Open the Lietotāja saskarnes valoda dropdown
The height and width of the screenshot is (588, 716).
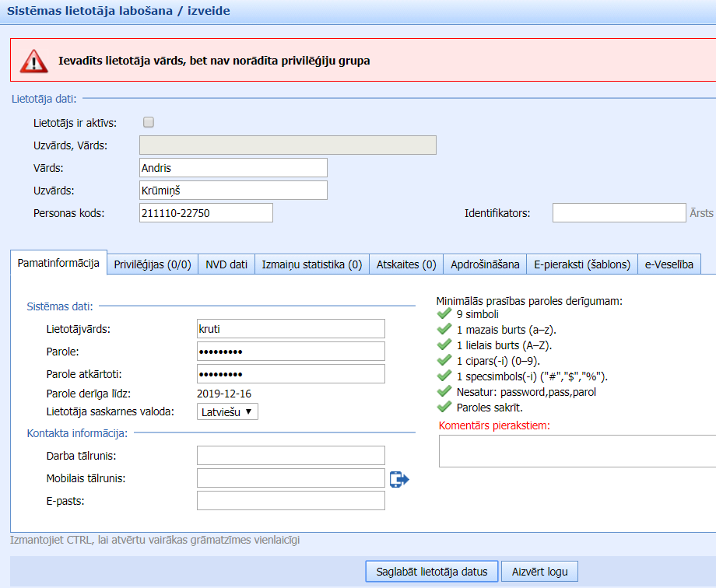(227, 411)
